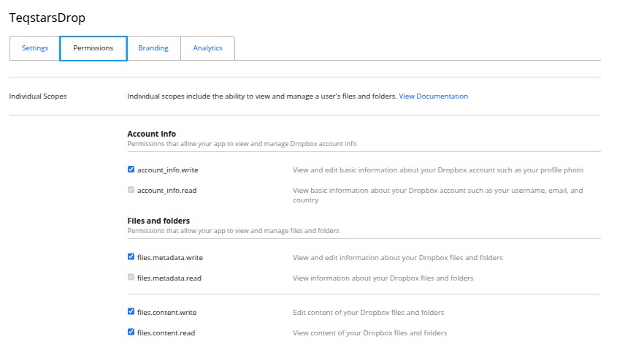Click the TeqstarsDrop app title
The image size is (644, 350).
coord(47,18)
